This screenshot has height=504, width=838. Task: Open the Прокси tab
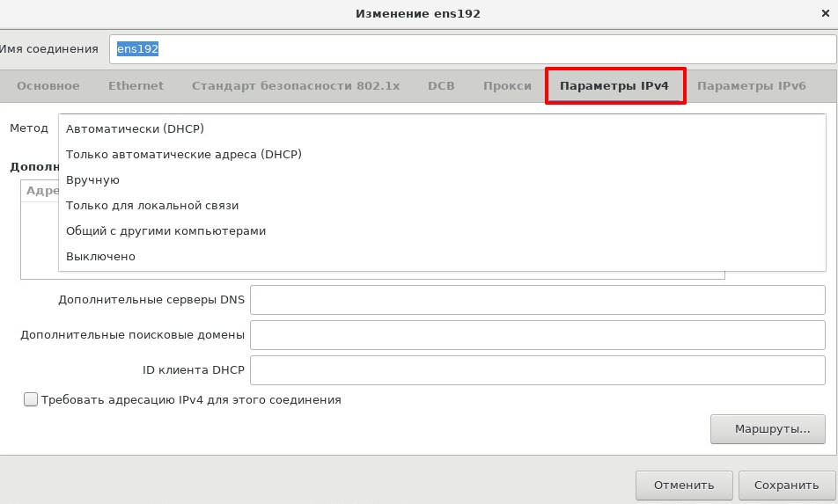[x=507, y=86]
